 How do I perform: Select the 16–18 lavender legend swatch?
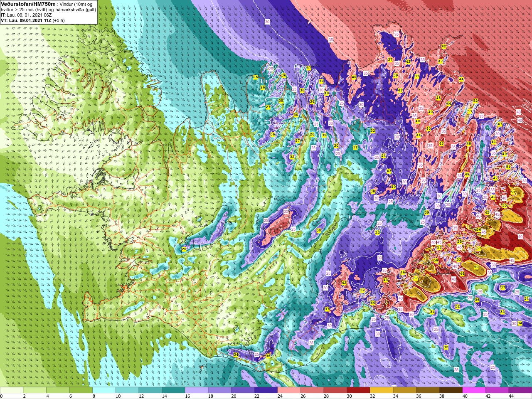point(197,390)
